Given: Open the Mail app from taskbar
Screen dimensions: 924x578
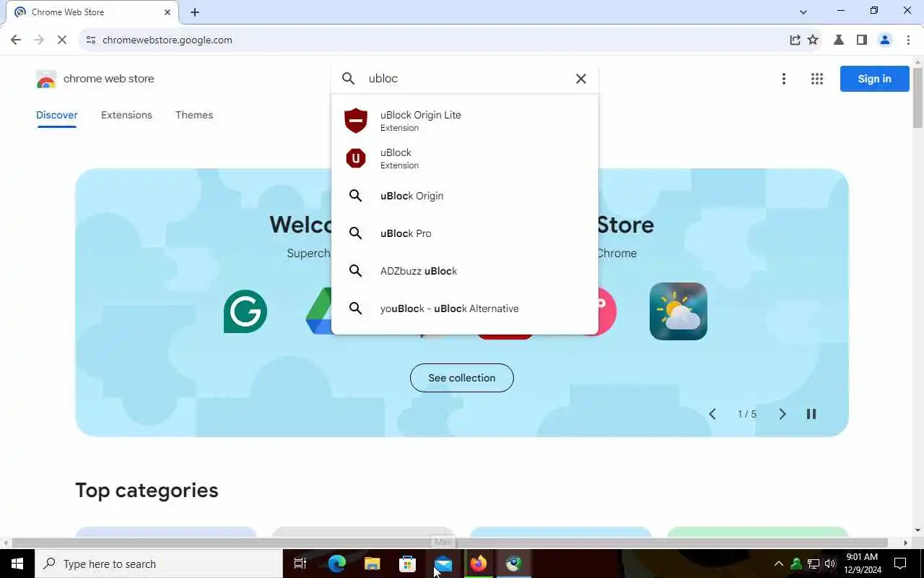Looking at the screenshot, I should pyautogui.click(x=443, y=564).
